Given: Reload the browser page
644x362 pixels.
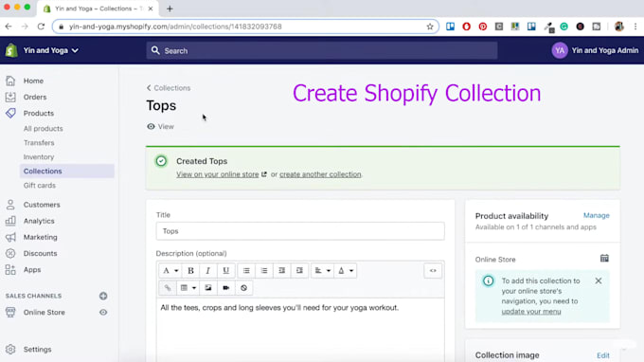Looking at the screenshot, I should 41,27.
